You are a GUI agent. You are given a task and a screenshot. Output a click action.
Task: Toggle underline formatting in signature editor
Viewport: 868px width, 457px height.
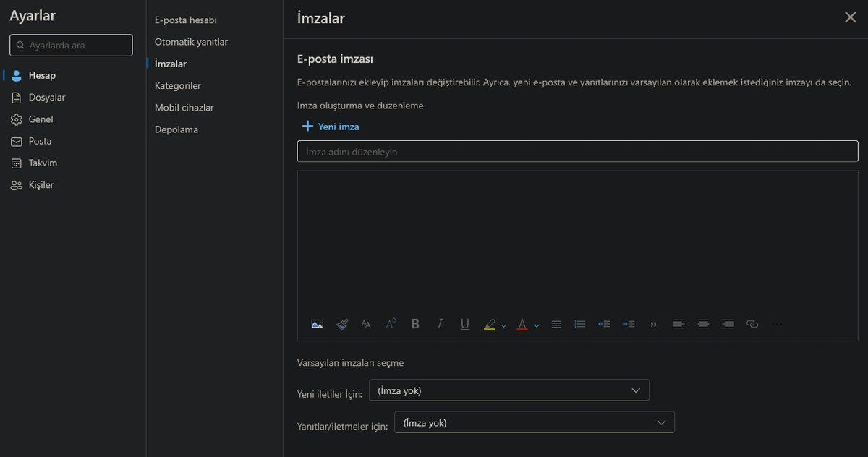[x=464, y=325]
